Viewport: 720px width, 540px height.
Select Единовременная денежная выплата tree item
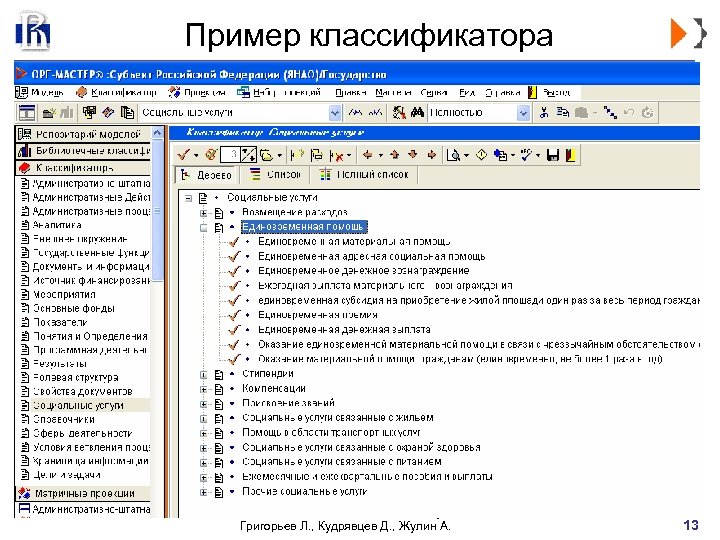pos(344,330)
